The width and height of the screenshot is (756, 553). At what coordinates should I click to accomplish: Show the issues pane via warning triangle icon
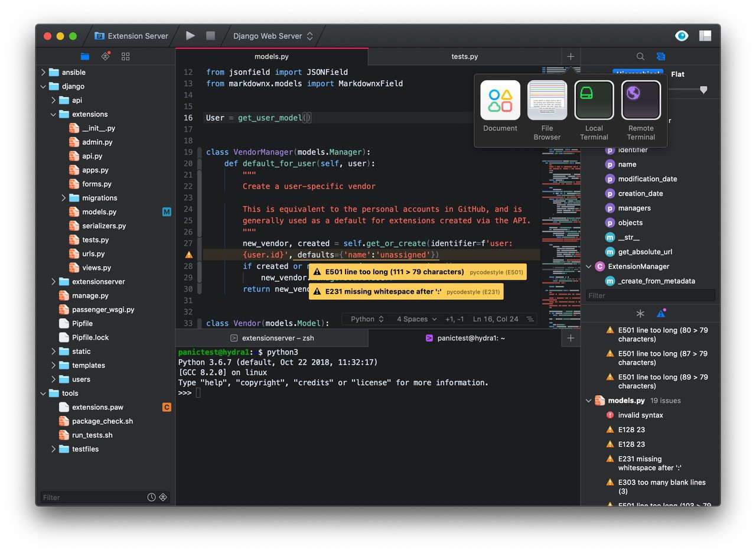pyautogui.click(x=661, y=314)
